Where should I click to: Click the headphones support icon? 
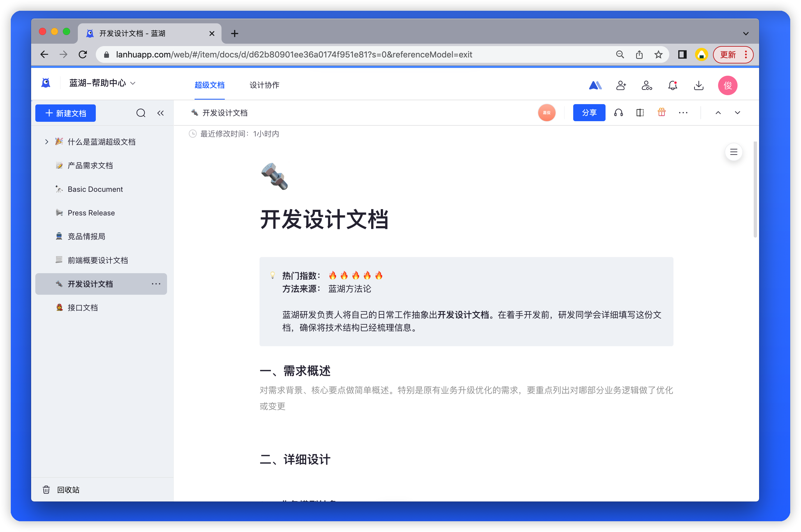point(618,113)
